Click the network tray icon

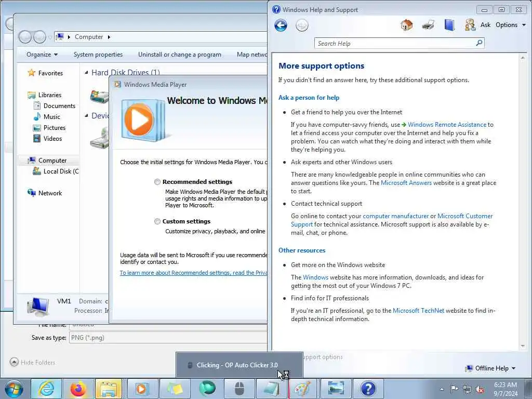tap(467, 389)
